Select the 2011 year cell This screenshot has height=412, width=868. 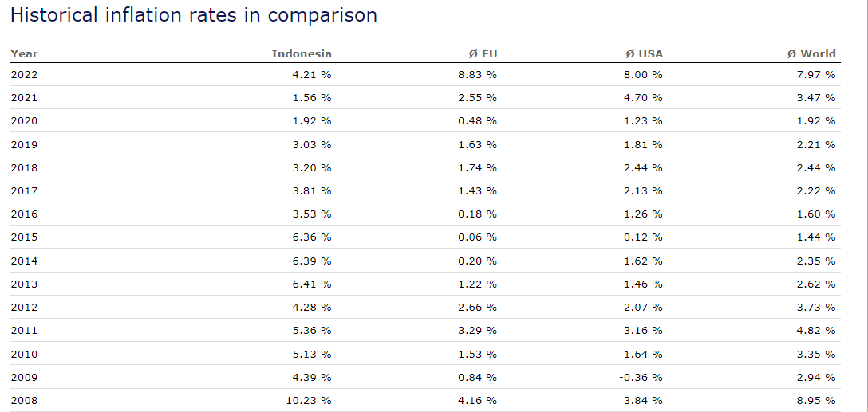(x=24, y=331)
